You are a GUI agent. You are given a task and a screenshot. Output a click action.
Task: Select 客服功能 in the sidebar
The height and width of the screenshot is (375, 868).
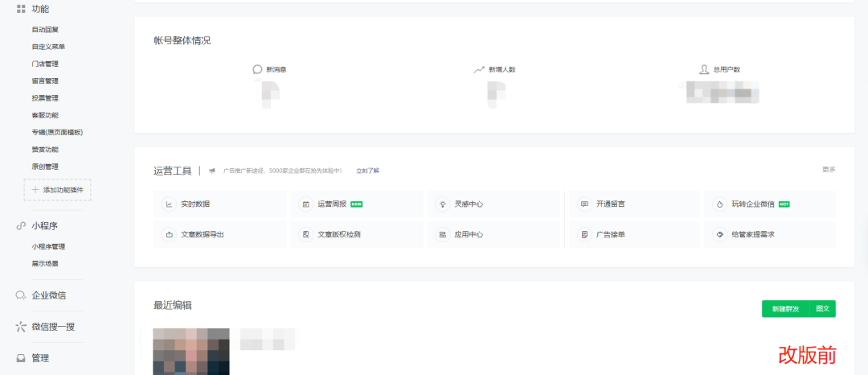(45, 115)
